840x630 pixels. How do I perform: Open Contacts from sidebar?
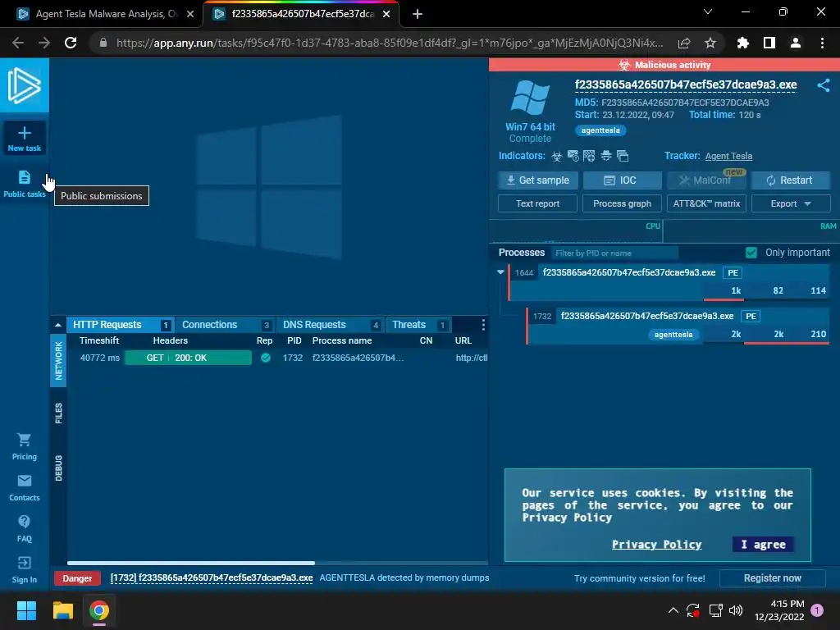[24, 488]
